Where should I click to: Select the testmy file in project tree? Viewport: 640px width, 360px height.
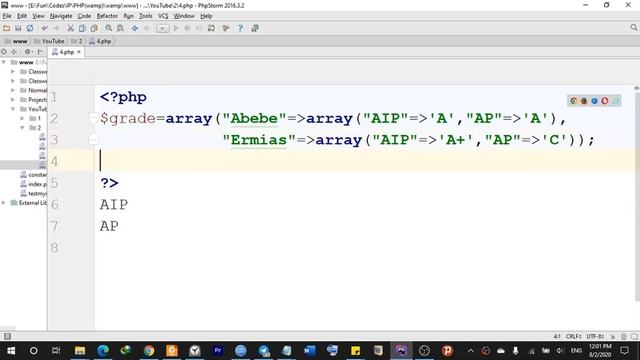[33, 193]
